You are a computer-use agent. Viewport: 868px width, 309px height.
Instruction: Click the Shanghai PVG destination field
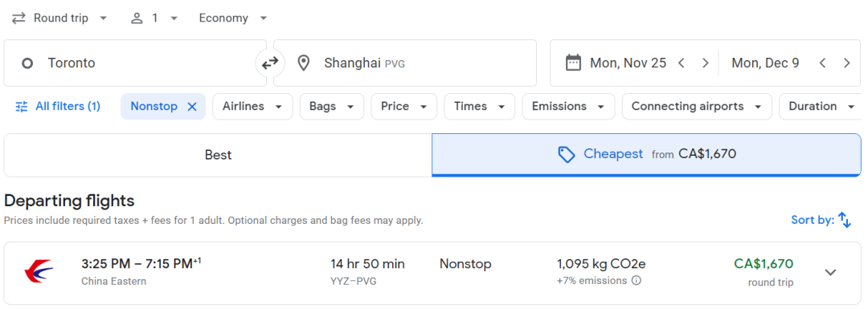[x=404, y=63]
